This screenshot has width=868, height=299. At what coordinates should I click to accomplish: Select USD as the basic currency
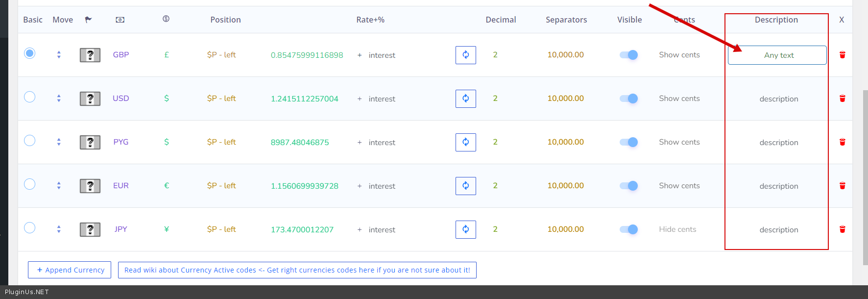click(x=30, y=97)
